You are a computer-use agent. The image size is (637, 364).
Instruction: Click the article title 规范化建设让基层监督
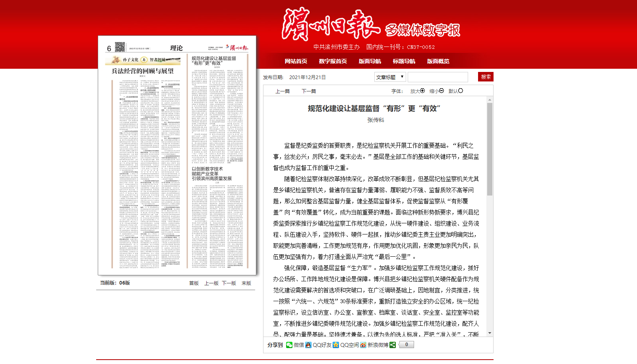(374, 108)
